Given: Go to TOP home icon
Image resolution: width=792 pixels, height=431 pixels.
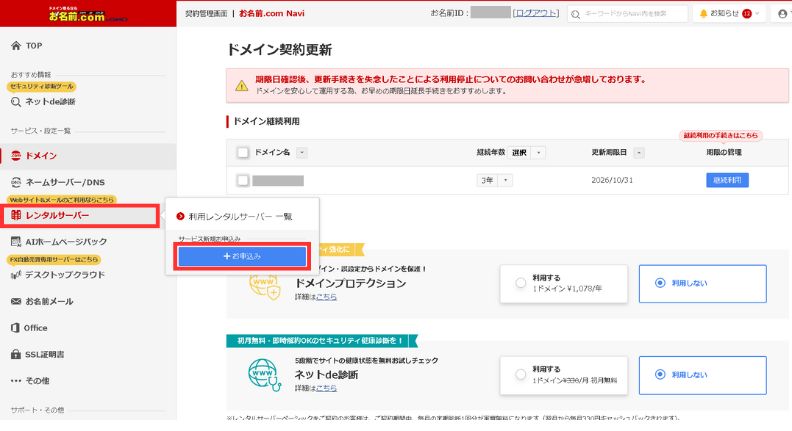Looking at the screenshot, I should (x=16, y=46).
